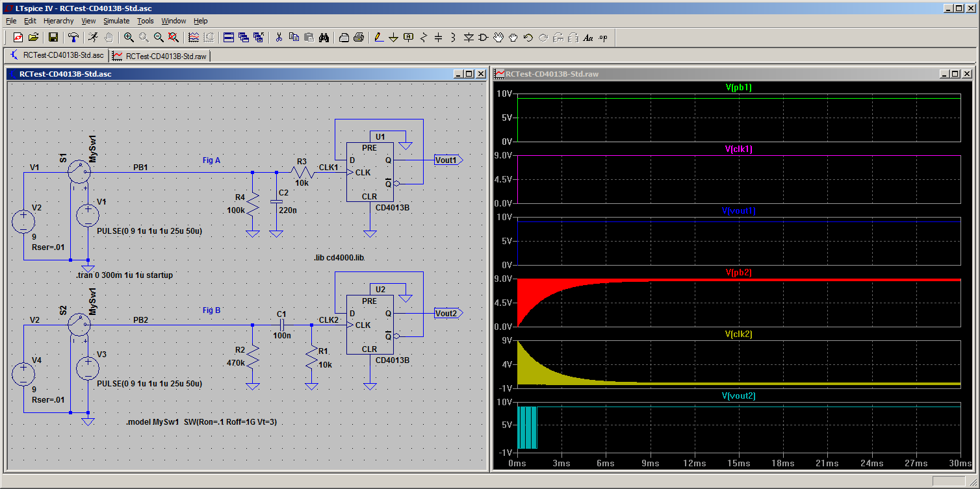Viewport: 980px width, 489px height.
Task: Select the Inductor placement tool
Action: coord(454,38)
